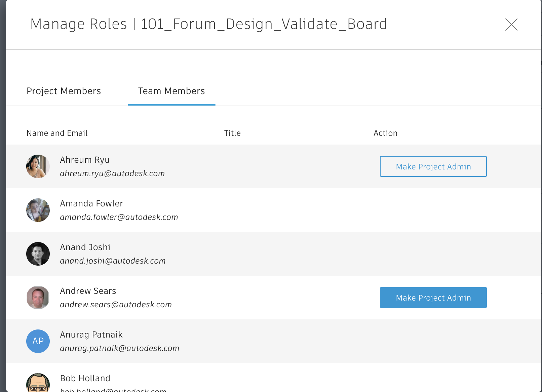Click Bob Holland's cartoon avatar

[38, 383]
